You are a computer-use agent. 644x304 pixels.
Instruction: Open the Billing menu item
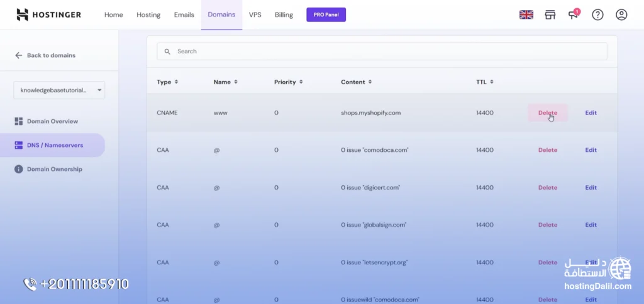(x=284, y=14)
